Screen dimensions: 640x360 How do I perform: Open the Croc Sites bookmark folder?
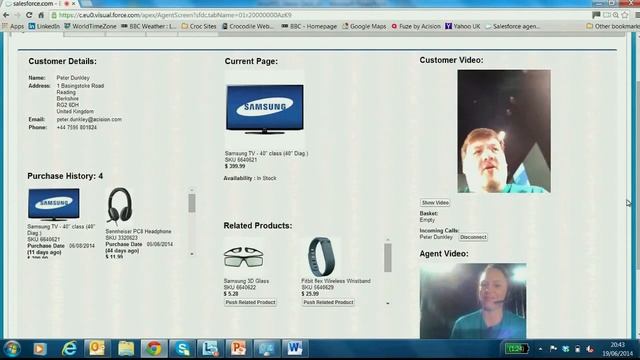(199, 26)
